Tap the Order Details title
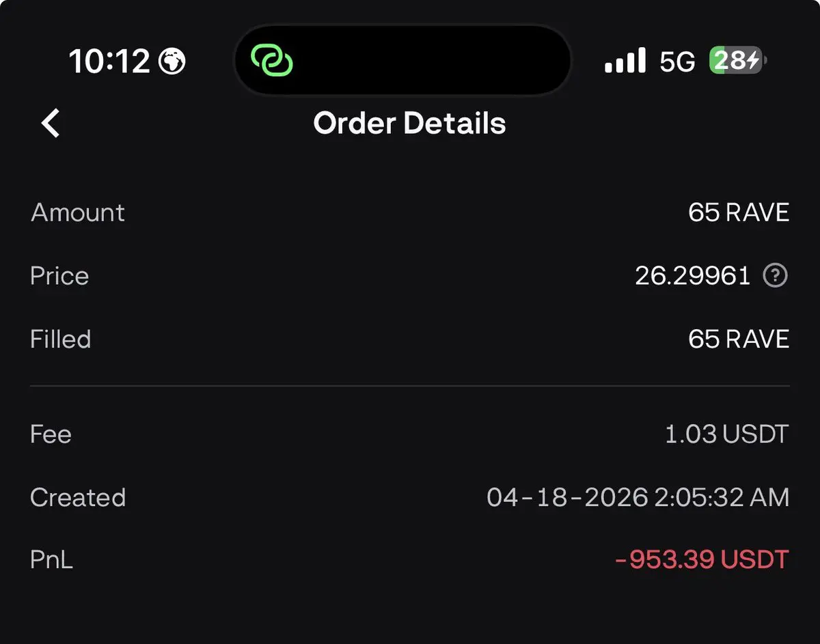This screenshot has width=820, height=644. click(x=409, y=124)
